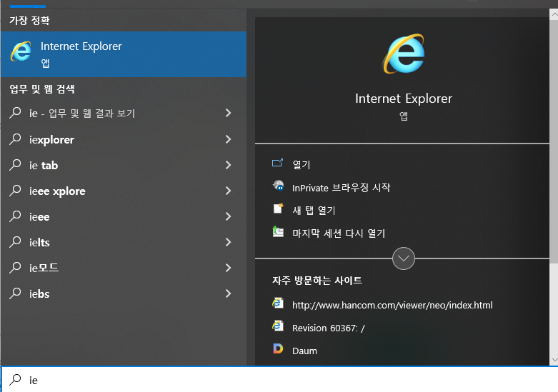Screen dimensions: 558x392
Task: Click the preview pane scroll up arrow
Action: [x=554, y=14]
